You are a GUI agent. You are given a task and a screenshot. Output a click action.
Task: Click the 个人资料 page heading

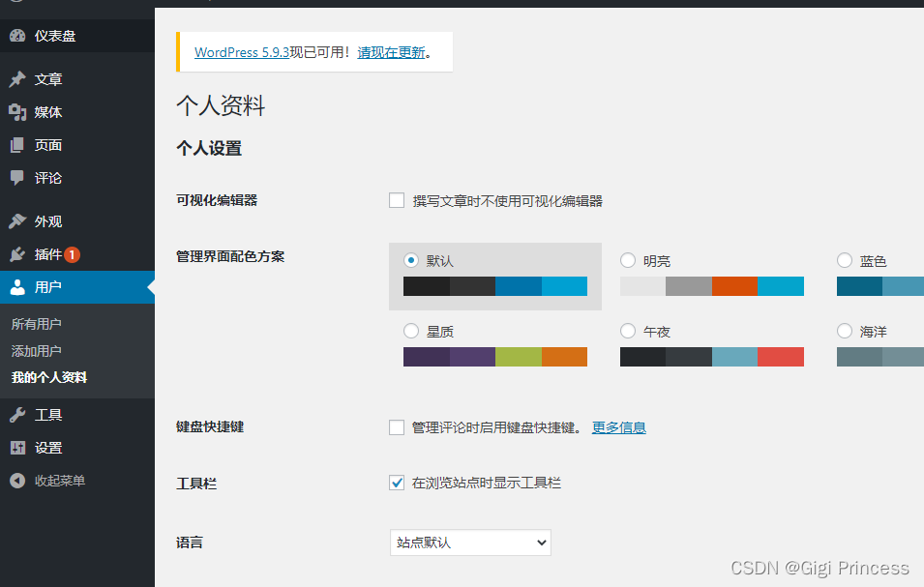[221, 105]
